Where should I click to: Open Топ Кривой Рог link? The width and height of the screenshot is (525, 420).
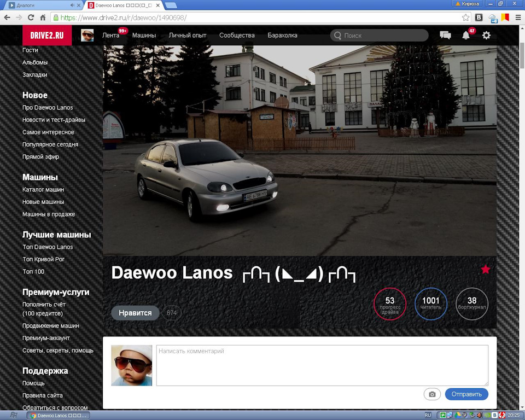44,259
